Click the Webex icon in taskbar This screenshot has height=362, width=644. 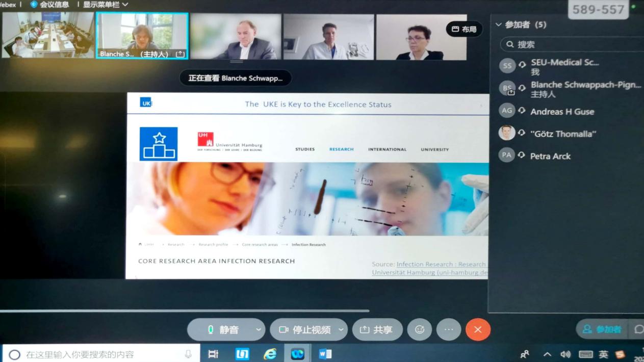click(x=297, y=354)
